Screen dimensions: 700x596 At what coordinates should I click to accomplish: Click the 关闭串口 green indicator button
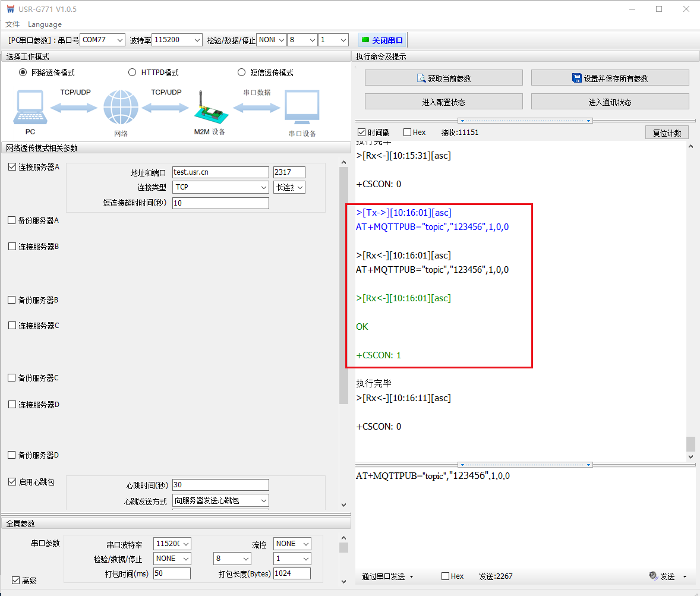[382, 40]
